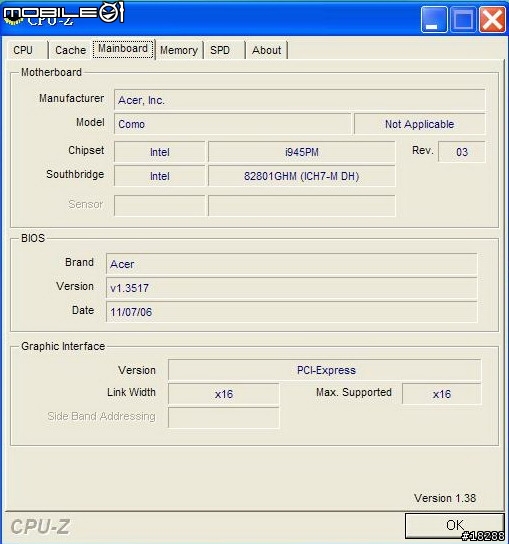Click the chipset vendor Intel field
This screenshot has height=544, width=509.
[160, 152]
